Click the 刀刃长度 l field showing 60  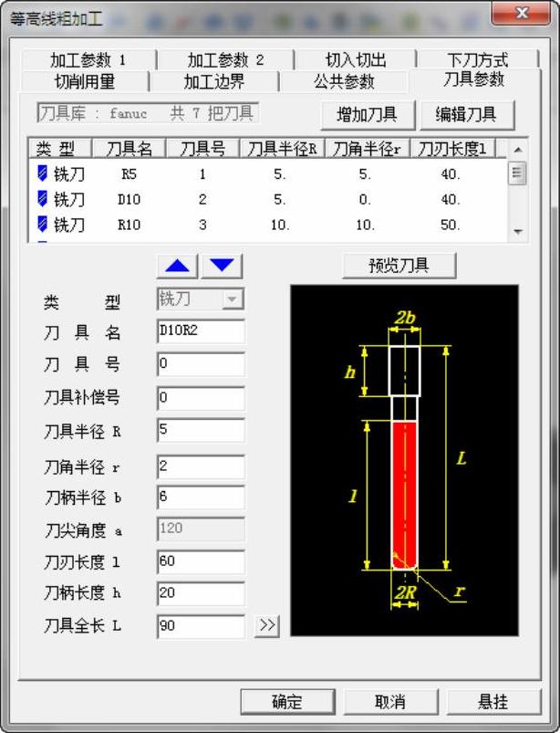(201, 561)
